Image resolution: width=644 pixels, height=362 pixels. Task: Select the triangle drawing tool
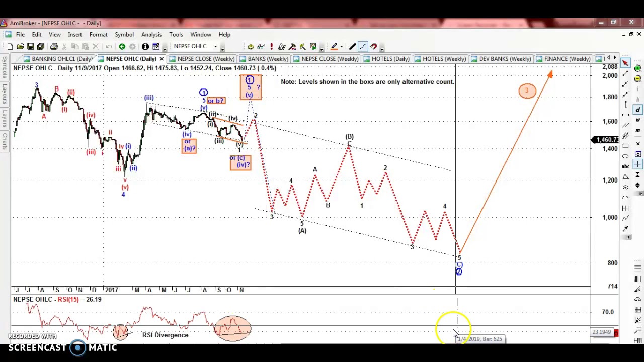tap(625, 176)
